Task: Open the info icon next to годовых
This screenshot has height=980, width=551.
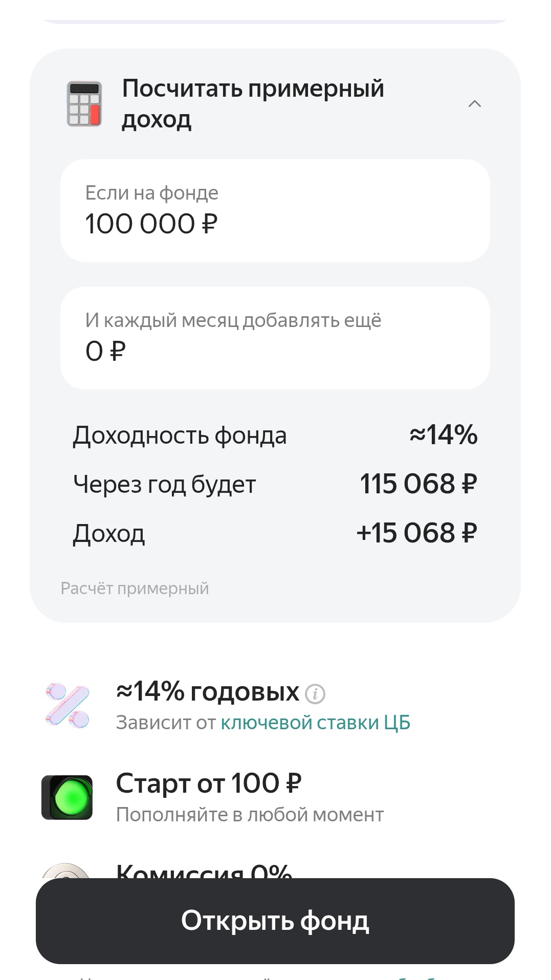Action: pyautogui.click(x=315, y=694)
